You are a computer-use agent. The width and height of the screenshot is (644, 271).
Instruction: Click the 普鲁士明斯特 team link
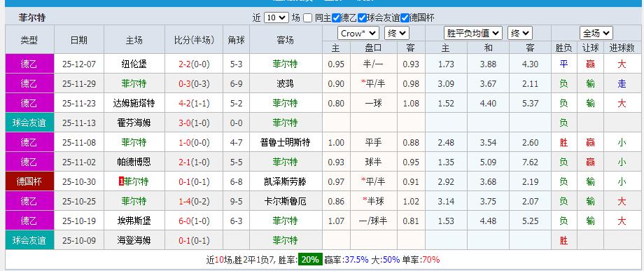click(x=285, y=142)
